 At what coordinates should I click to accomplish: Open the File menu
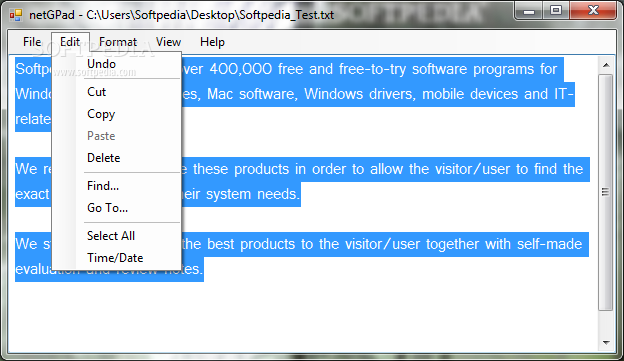tap(32, 42)
